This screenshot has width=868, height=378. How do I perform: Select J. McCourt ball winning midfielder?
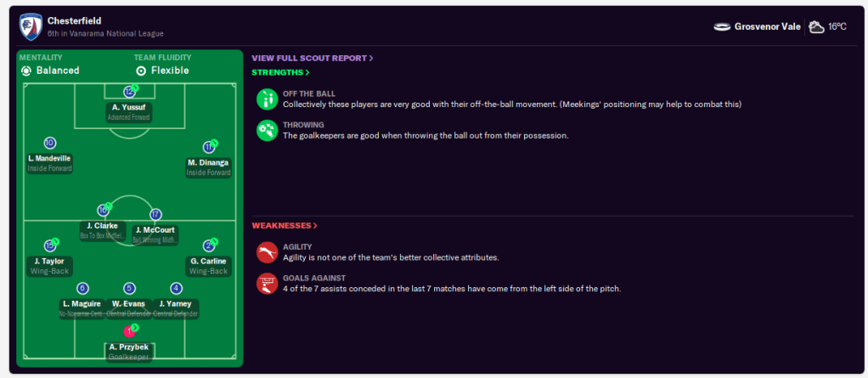click(x=155, y=229)
